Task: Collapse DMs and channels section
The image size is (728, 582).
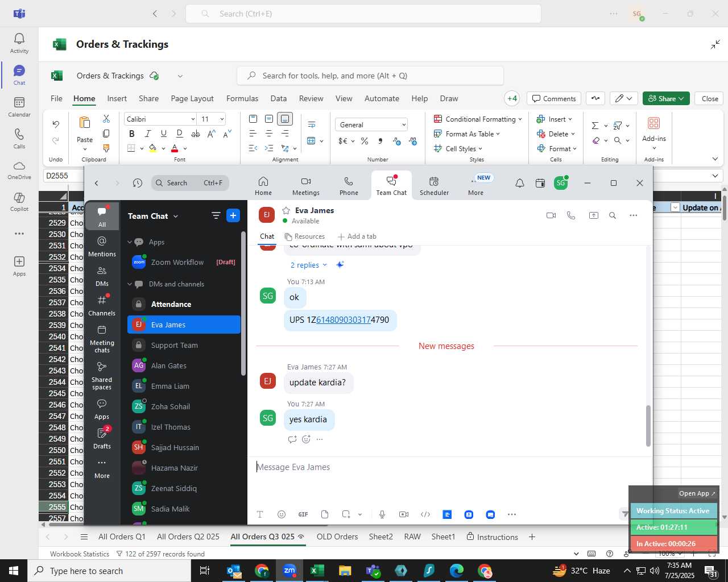Action: 130,284
